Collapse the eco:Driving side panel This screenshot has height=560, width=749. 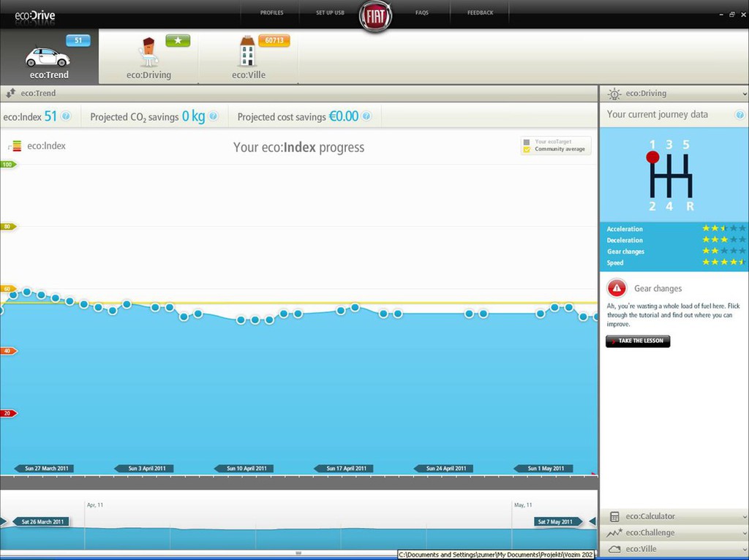674,94
